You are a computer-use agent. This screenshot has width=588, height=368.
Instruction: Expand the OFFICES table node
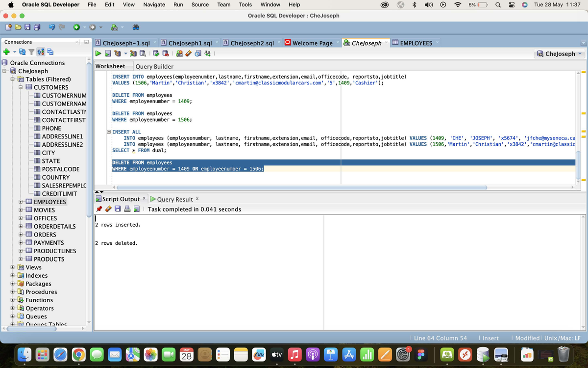coord(21,218)
